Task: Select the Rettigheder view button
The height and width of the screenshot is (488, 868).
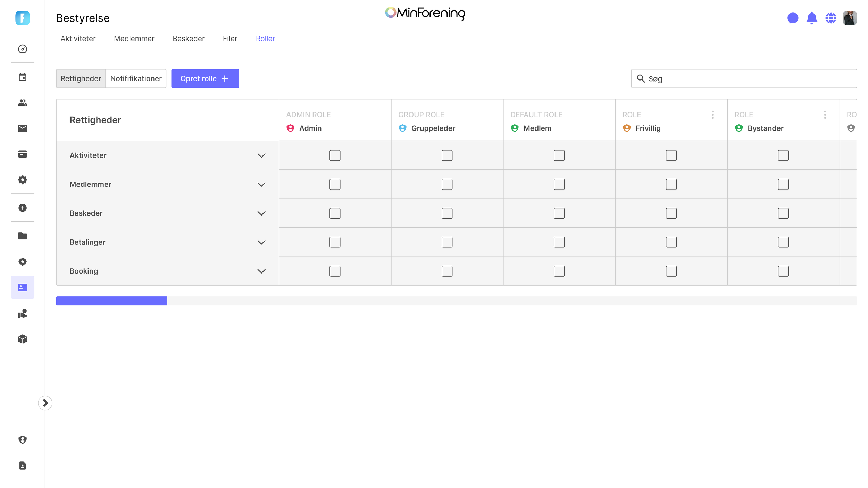Action: tap(81, 78)
